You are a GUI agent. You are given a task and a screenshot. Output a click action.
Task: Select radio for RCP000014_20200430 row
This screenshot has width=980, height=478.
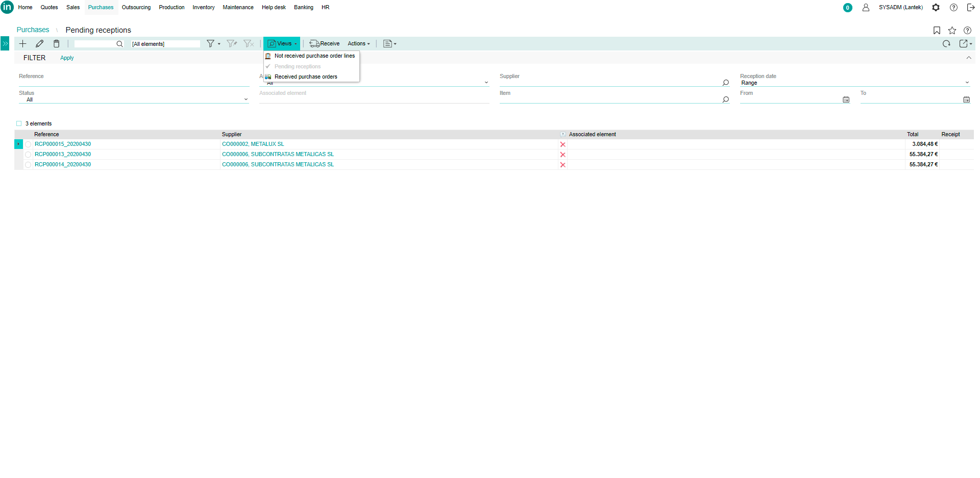pos(28,165)
